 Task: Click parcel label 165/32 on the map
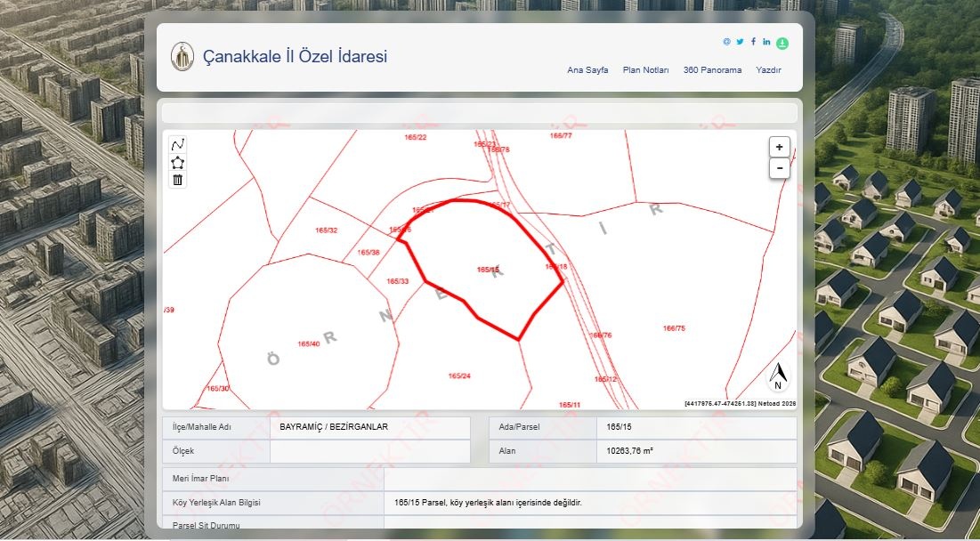point(327,230)
